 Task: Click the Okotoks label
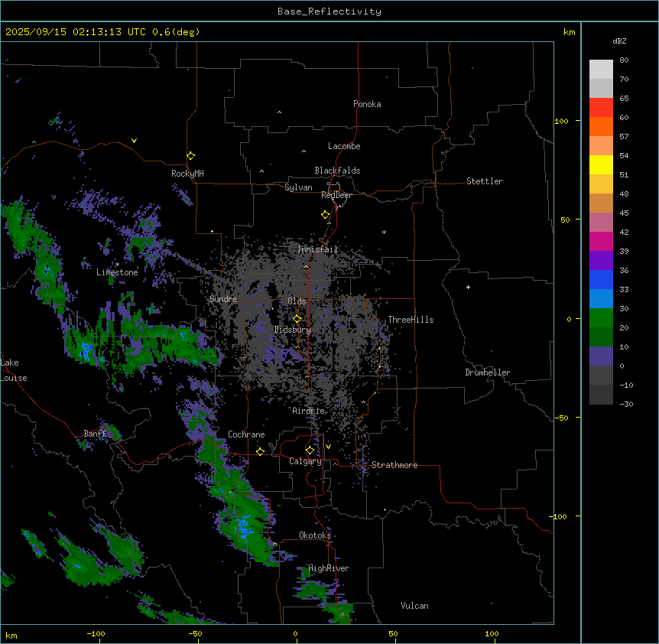click(315, 535)
